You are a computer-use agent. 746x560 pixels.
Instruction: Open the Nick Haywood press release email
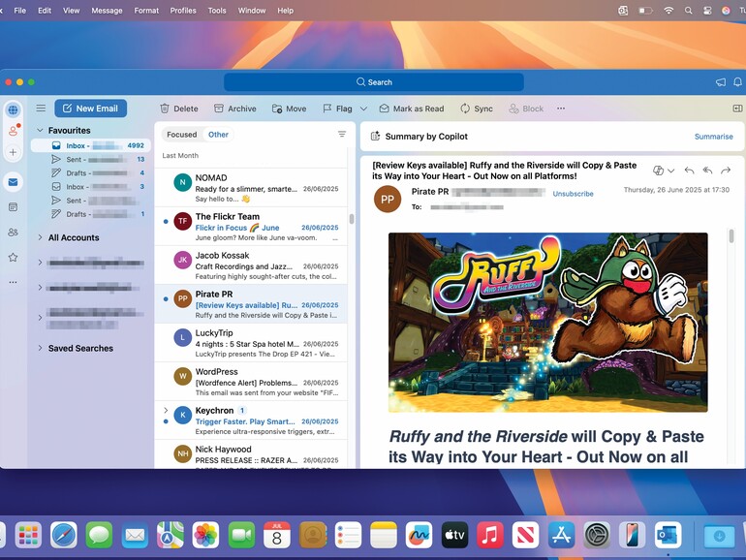coord(251,454)
